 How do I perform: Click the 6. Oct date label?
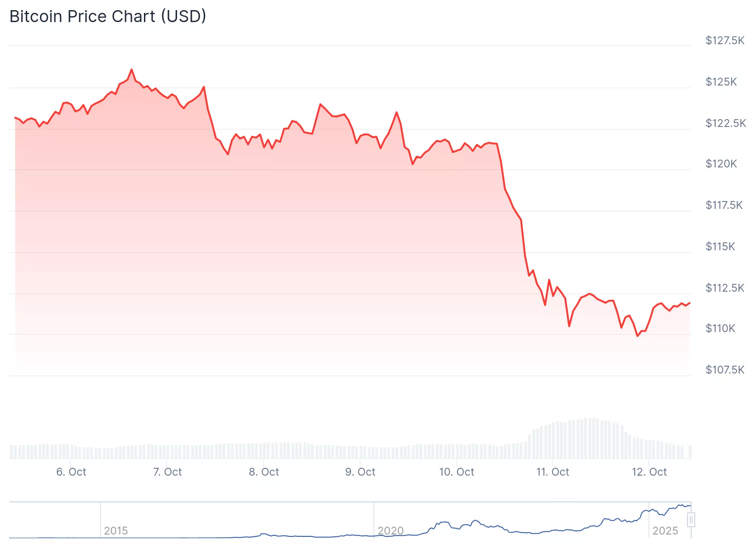click(x=71, y=472)
